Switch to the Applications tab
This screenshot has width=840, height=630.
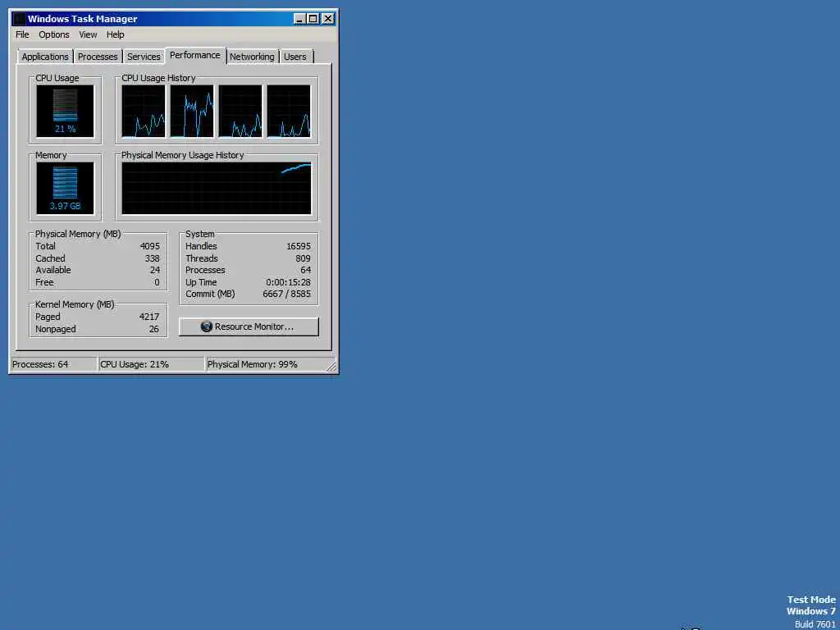pos(45,57)
